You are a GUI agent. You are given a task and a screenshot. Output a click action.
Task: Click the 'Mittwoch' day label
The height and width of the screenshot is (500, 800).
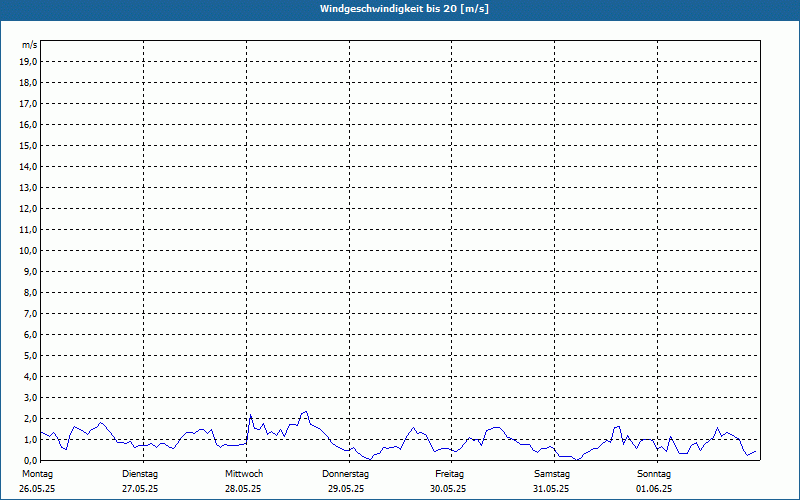click(244, 474)
